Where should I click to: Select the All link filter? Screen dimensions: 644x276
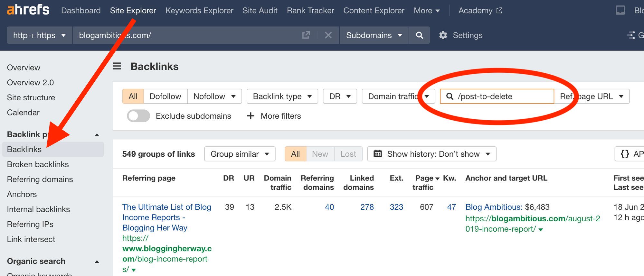(x=133, y=96)
